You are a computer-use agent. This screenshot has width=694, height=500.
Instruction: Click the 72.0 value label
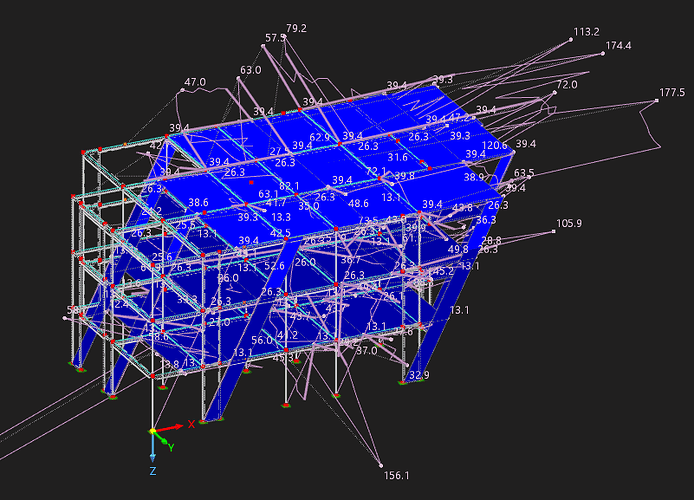[567, 85]
